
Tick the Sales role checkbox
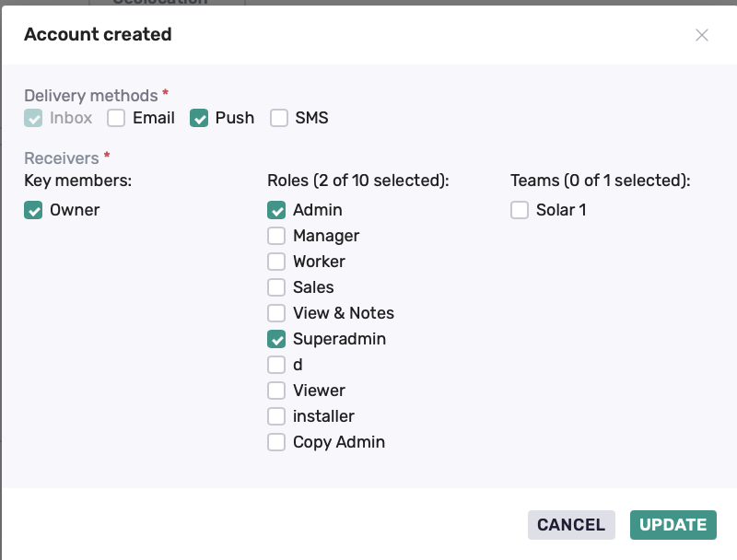coord(276,287)
